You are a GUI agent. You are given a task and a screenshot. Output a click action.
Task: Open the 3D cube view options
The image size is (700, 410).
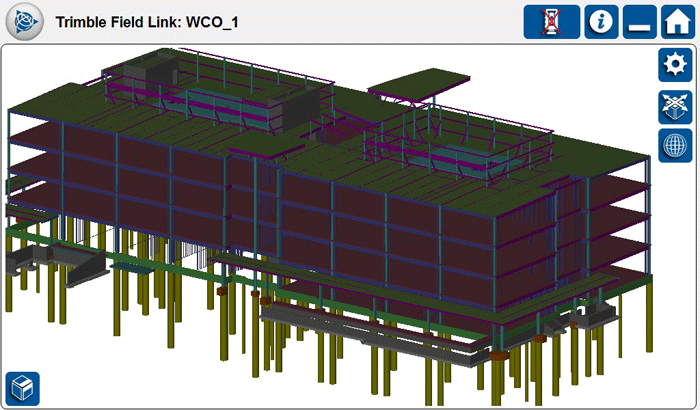tap(22, 386)
